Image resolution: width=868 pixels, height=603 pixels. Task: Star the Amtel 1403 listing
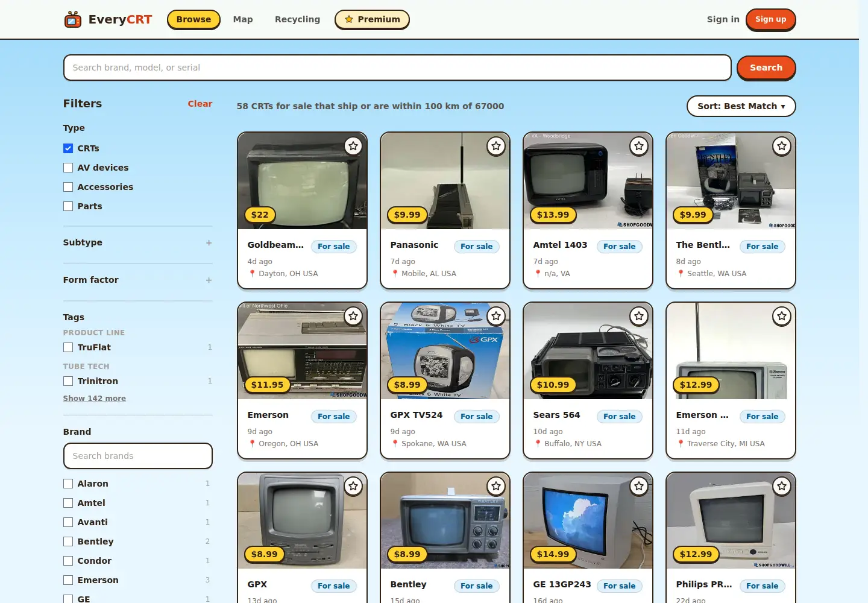click(639, 146)
